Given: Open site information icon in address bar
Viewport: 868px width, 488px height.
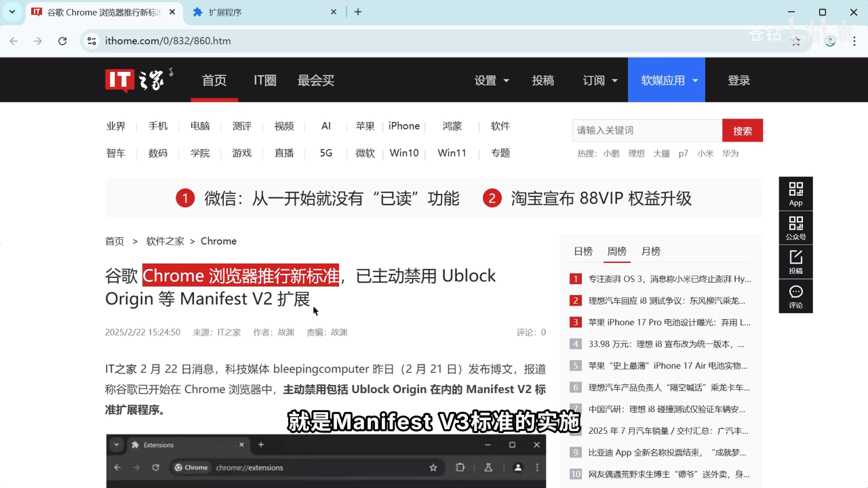Looking at the screenshot, I should click(x=92, y=41).
